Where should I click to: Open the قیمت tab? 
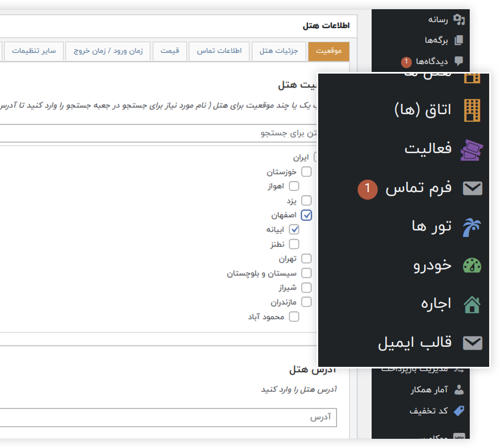[170, 51]
